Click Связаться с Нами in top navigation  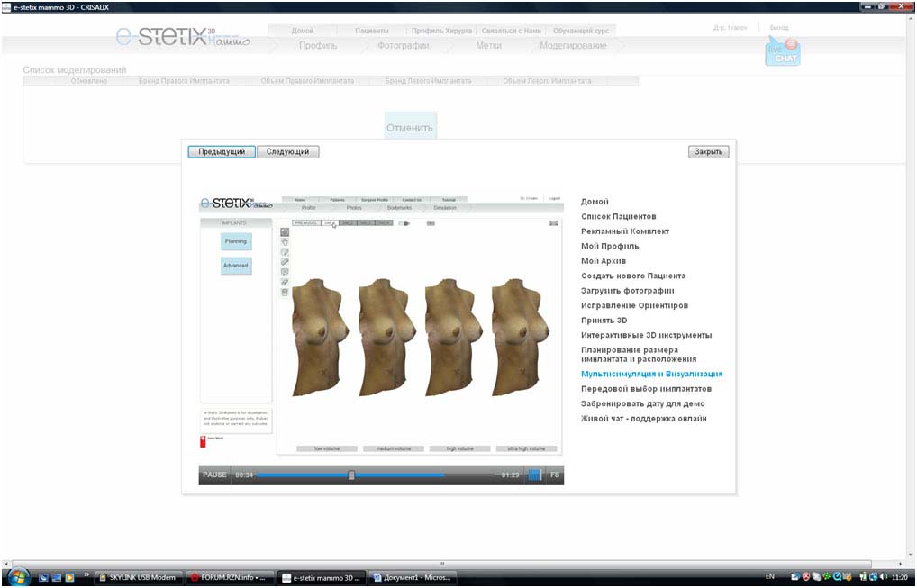coord(511,31)
